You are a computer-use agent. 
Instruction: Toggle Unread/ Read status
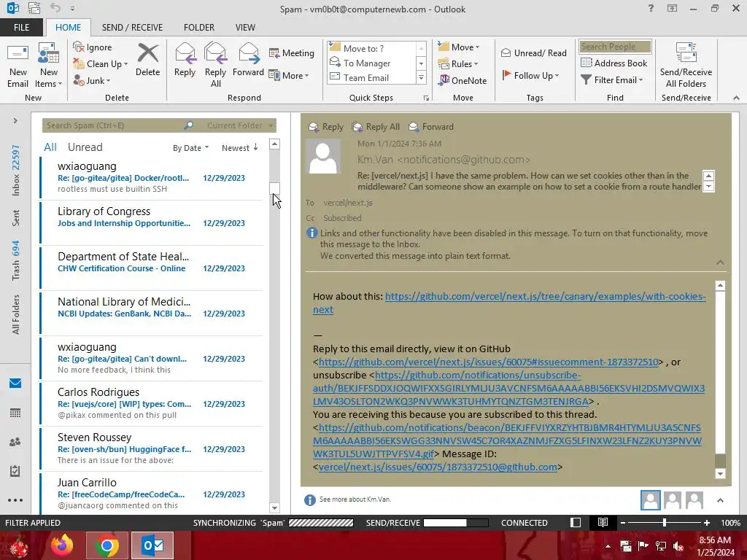tap(534, 52)
